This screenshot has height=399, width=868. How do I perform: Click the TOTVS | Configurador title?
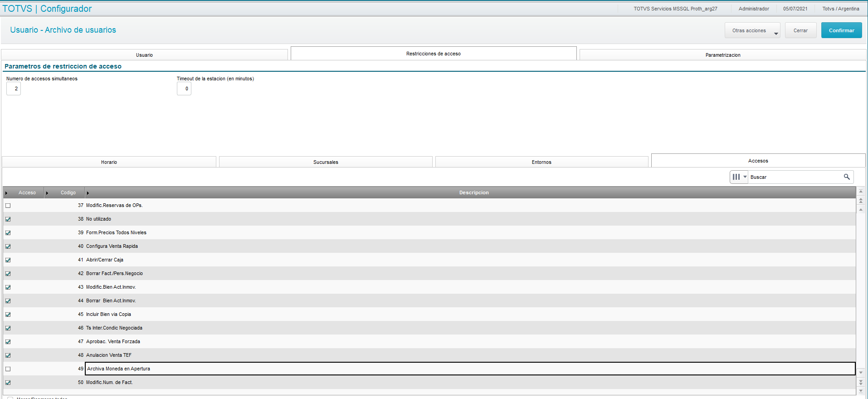tap(47, 9)
